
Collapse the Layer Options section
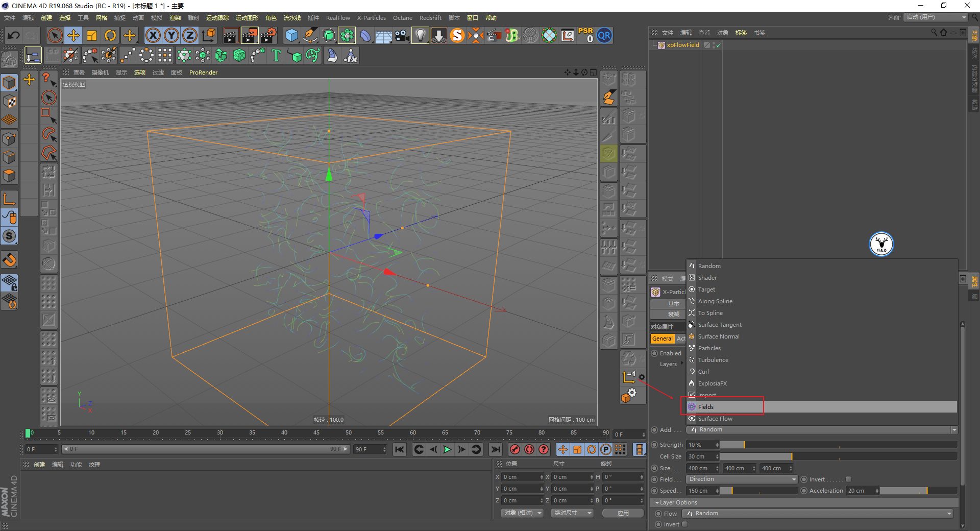[657, 503]
